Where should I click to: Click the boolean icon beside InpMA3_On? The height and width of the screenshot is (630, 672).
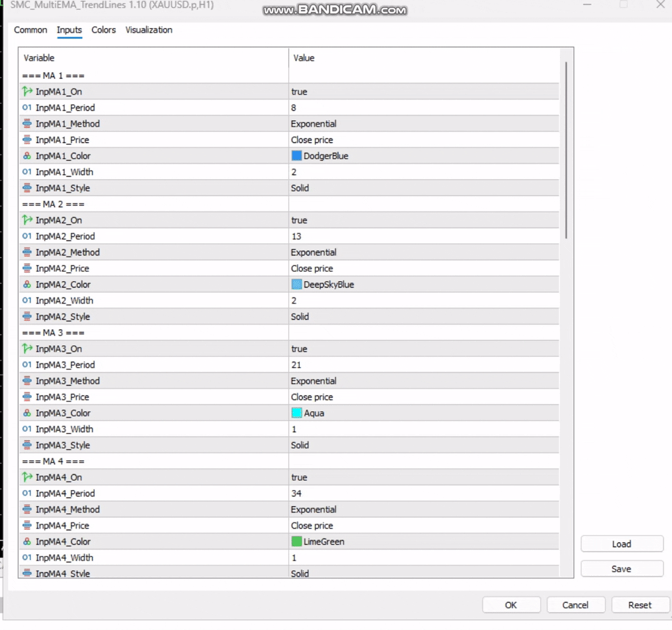tap(27, 348)
